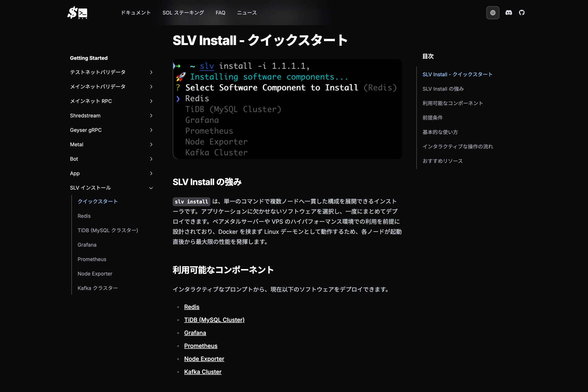
Task: Jump to 前提条件 in the table of contents
Action: [x=433, y=117]
